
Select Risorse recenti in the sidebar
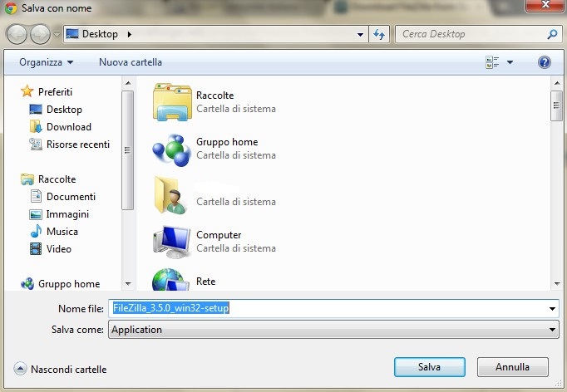(77, 145)
